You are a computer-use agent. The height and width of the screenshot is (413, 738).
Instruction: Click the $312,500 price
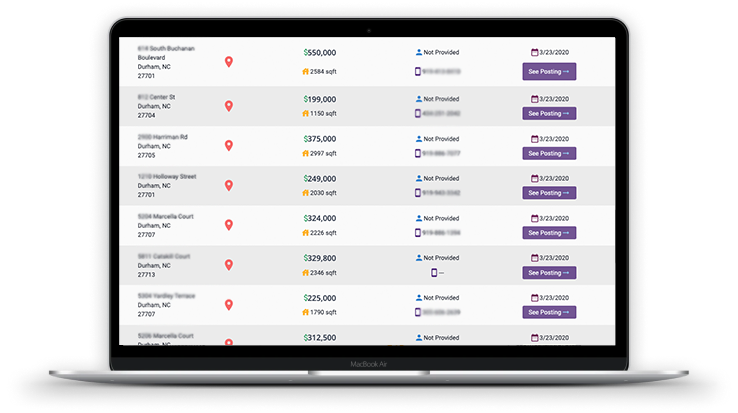click(320, 338)
